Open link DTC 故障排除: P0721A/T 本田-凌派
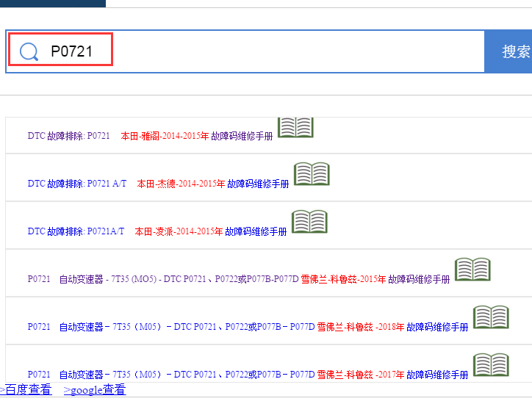 pyautogui.click(x=157, y=231)
